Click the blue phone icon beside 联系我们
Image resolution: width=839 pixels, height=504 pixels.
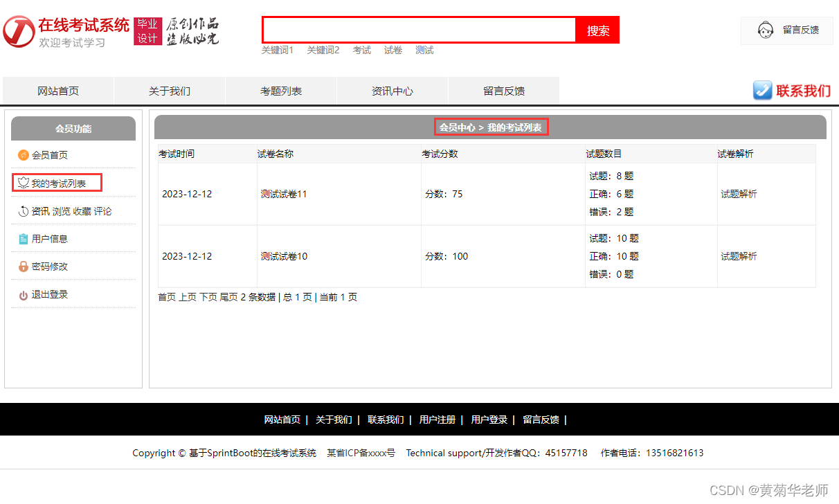click(763, 91)
